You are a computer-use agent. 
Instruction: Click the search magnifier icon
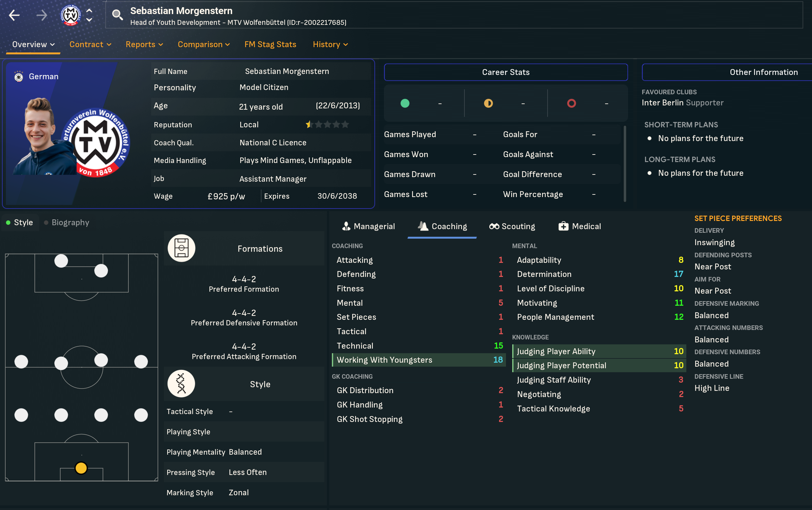click(x=117, y=15)
